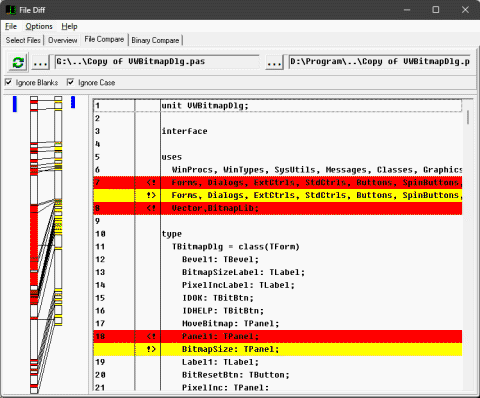
Task: Select line 1 'unit VWBitmapDlg;'
Action: click(278, 106)
